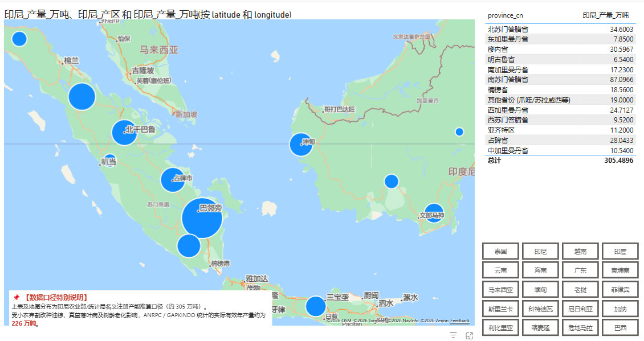Open the visual filters icon below the map
Viewport: 644px width, 341px height.
(453, 335)
